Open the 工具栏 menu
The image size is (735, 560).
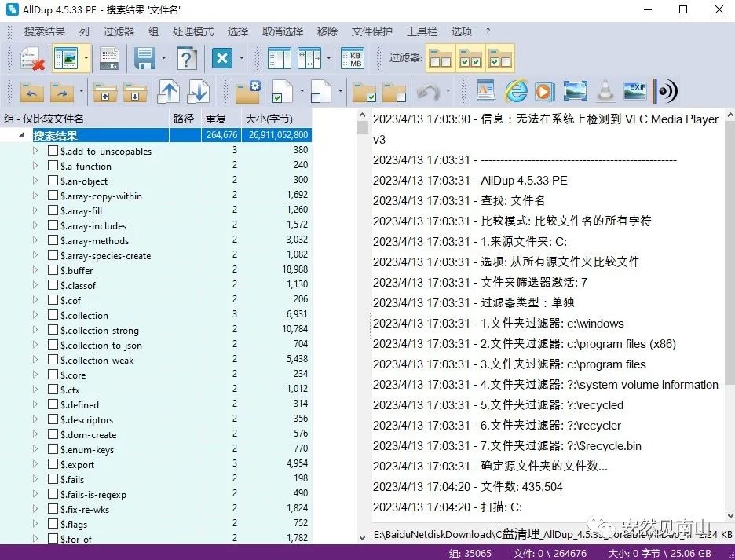(422, 31)
